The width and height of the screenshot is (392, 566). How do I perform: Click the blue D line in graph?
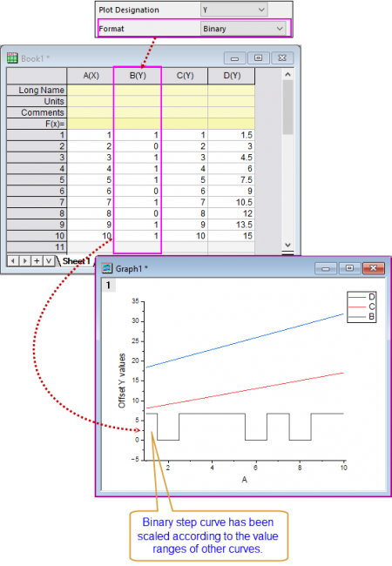[x=245, y=340]
